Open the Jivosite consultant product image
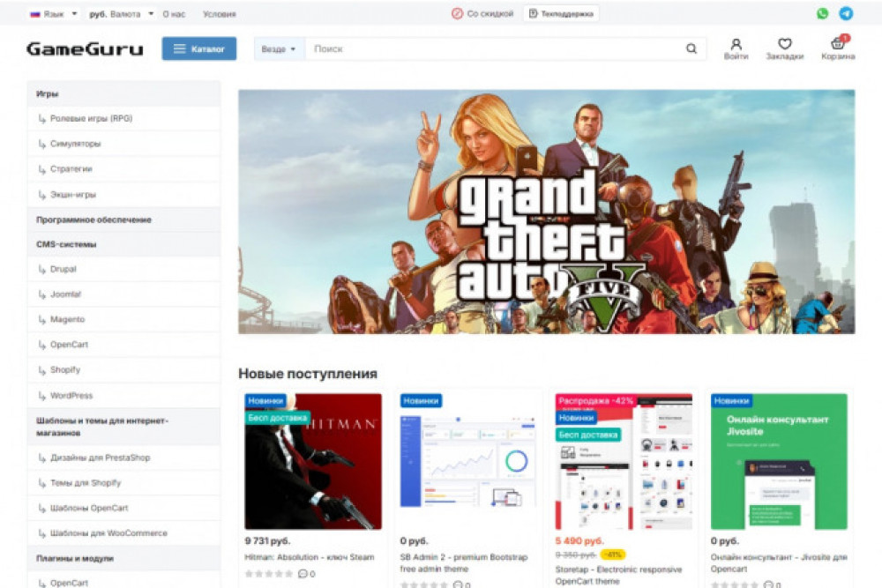This screenshot has width=882, height=588. [x=779, y=462]
